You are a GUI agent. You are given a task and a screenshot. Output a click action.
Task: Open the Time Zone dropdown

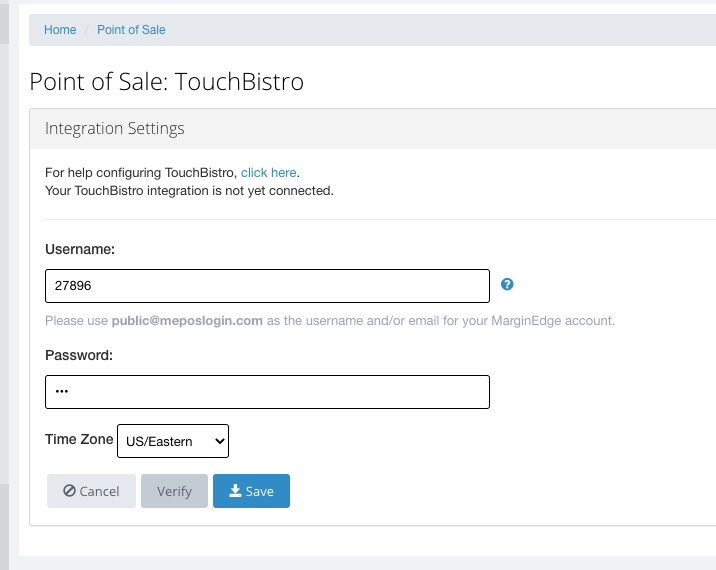173,441
